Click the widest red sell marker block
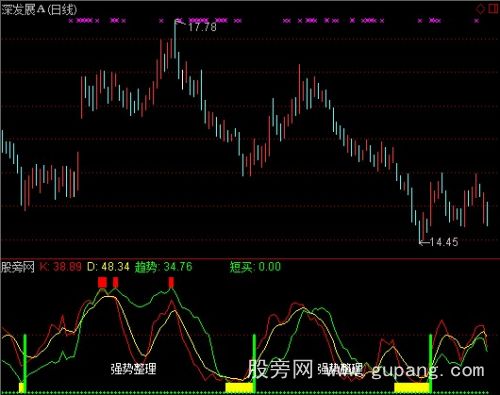Screen dimensions: 500x395 click(102, 282)
